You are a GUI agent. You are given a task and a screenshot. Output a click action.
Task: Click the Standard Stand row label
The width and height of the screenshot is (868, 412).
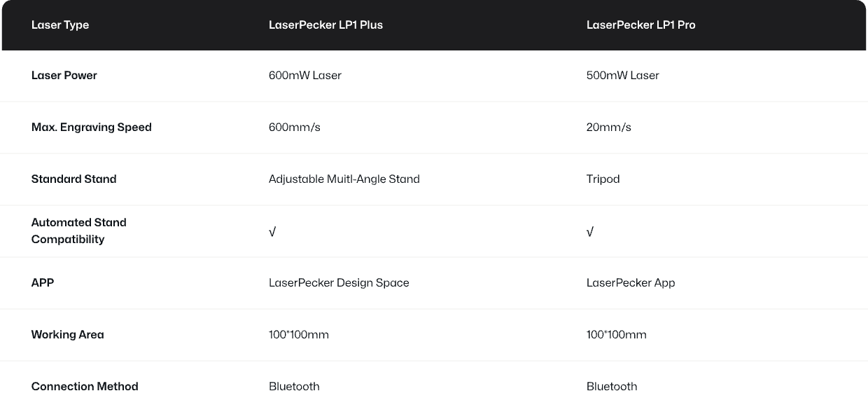pyautogui.click(x=74, y=179)
